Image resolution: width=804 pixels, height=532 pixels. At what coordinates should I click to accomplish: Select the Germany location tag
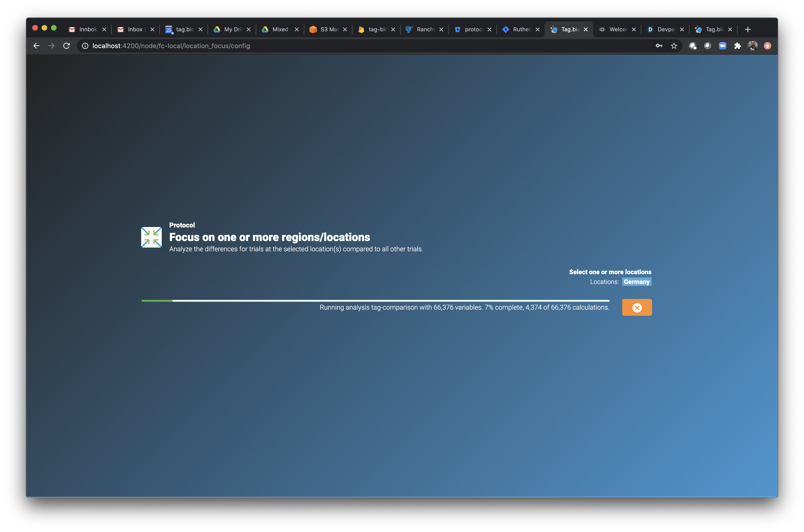636,282
